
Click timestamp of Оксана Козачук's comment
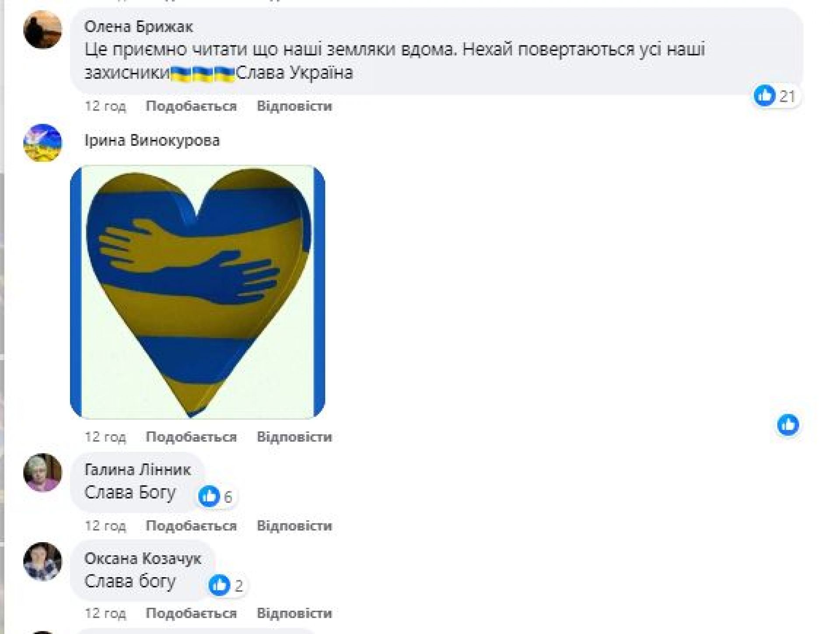(105, 613)
